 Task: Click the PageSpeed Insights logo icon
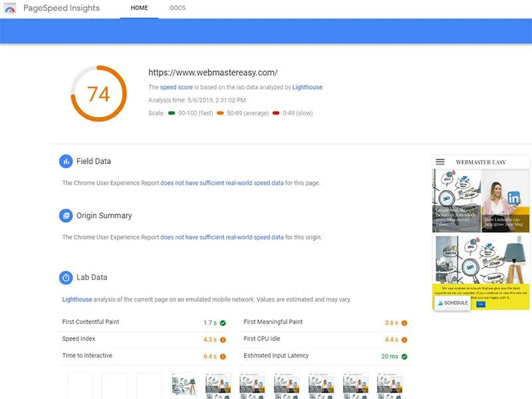pos(10,8)
